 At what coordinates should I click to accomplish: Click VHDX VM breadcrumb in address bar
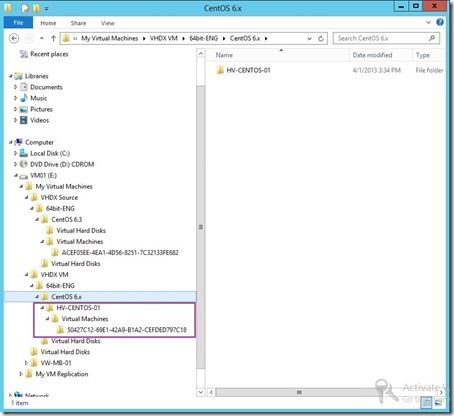163,38
